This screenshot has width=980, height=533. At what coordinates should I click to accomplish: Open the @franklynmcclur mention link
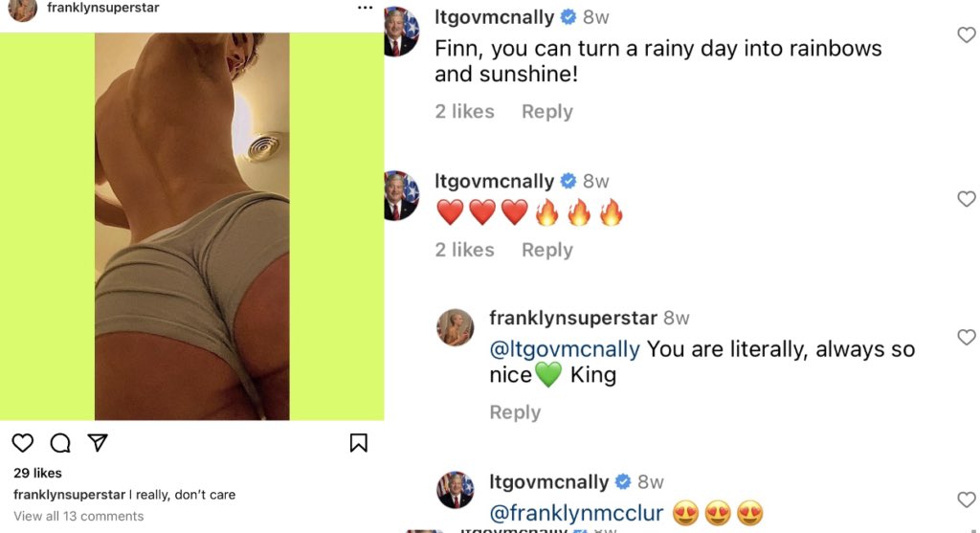575,513
